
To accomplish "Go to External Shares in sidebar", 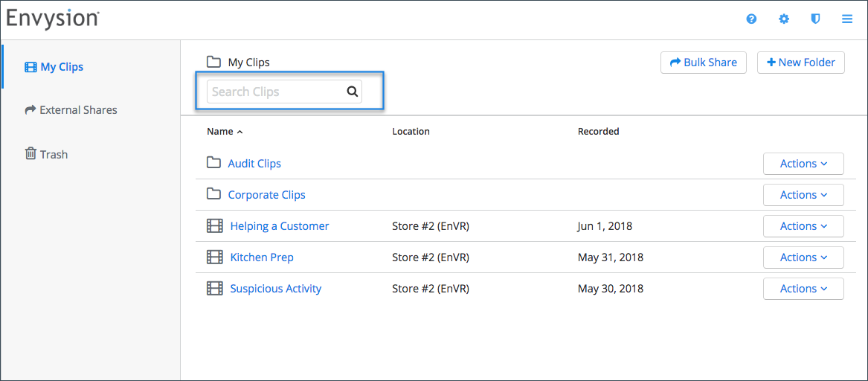I will pyautogui.click(x=71, y=110).
